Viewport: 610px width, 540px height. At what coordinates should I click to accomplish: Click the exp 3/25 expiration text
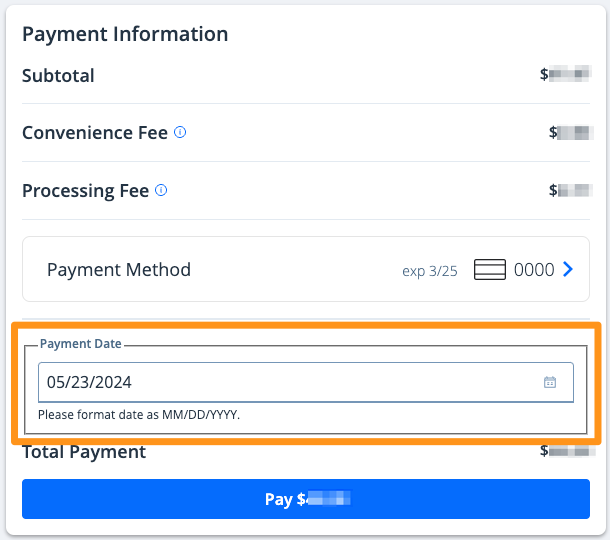pyautogui.click(x=429, y=270)
